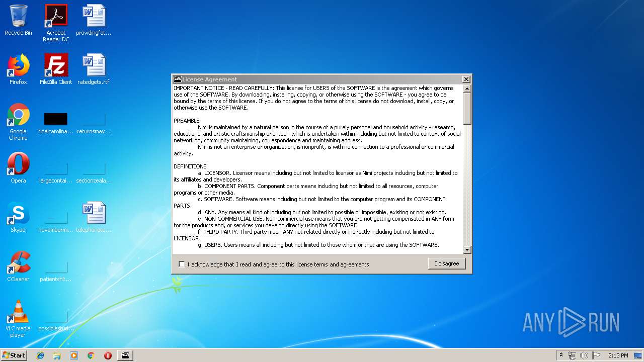
Task: Click the license scrollbar down arrow
Action: pyautogui.click(x=467, y=250)
